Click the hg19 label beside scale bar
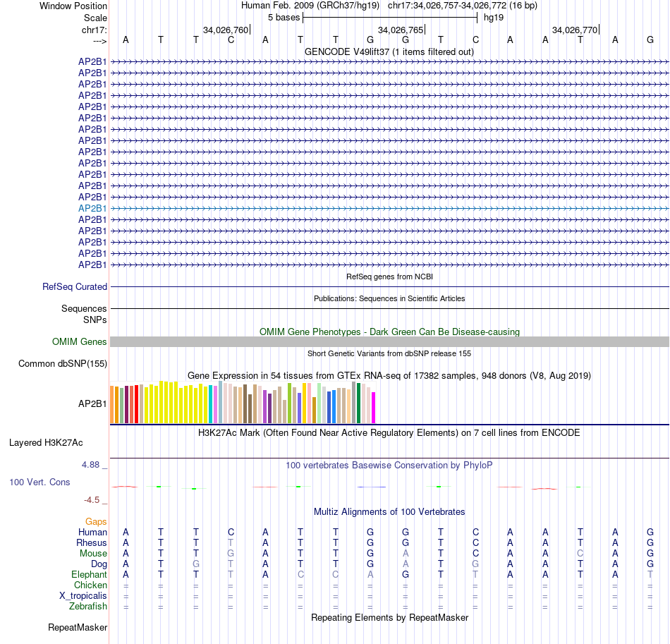This screenshot has height=644, width=670. (494, 18)
